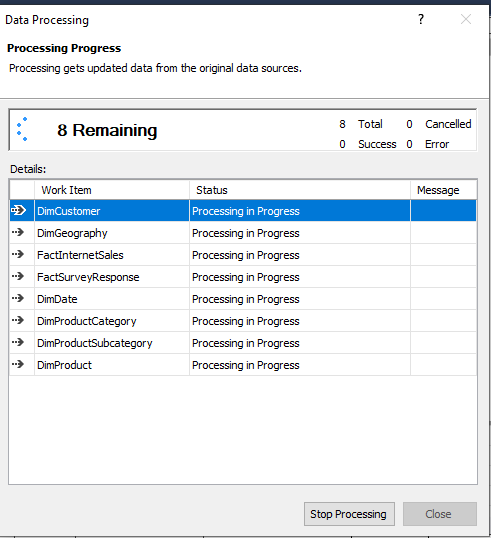
Task: Open help with the question mark button
Action: [x=421, y=19]
